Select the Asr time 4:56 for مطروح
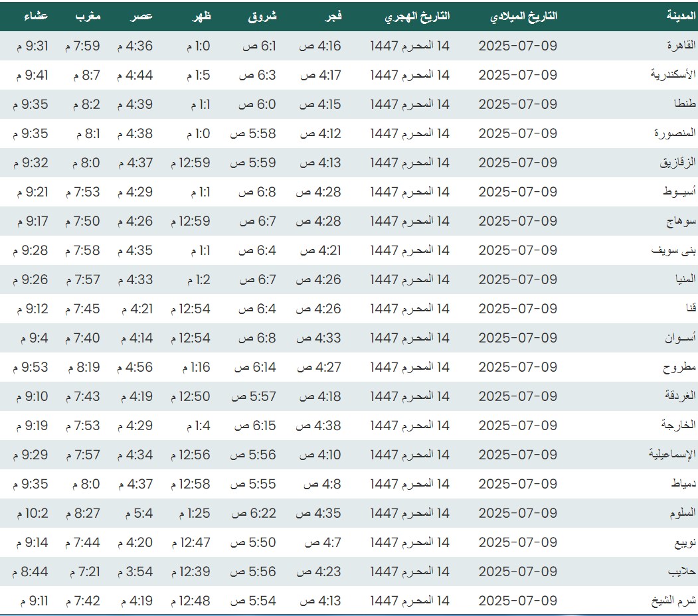 (135, 367)
